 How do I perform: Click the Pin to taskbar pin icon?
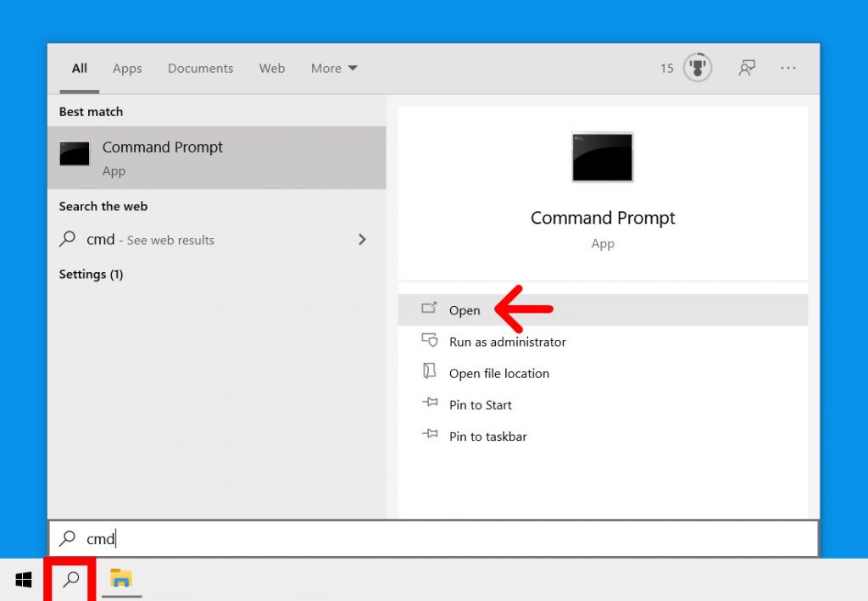coord(430,434)
